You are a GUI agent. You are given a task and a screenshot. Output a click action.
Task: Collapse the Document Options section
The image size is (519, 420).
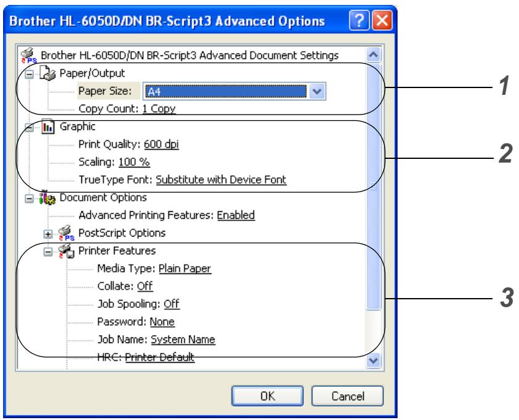(30, 198)
